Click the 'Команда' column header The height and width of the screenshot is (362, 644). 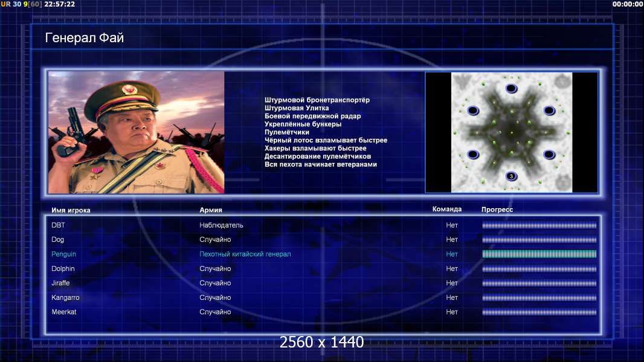447,209
